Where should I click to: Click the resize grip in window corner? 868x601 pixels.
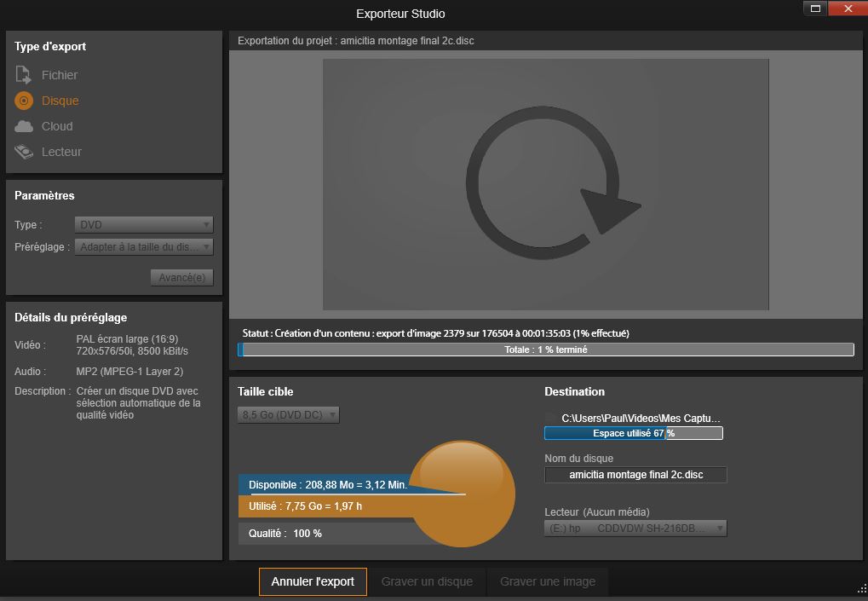861,588
